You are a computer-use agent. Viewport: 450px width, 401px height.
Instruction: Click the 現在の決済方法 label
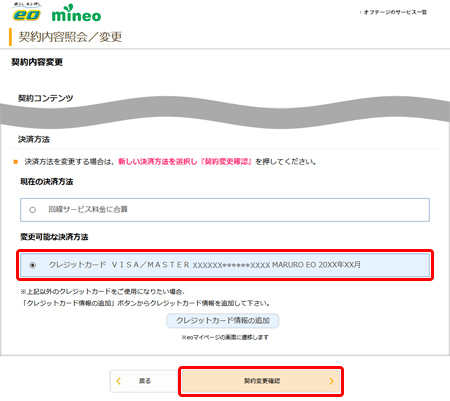click(x=47, y=182)
